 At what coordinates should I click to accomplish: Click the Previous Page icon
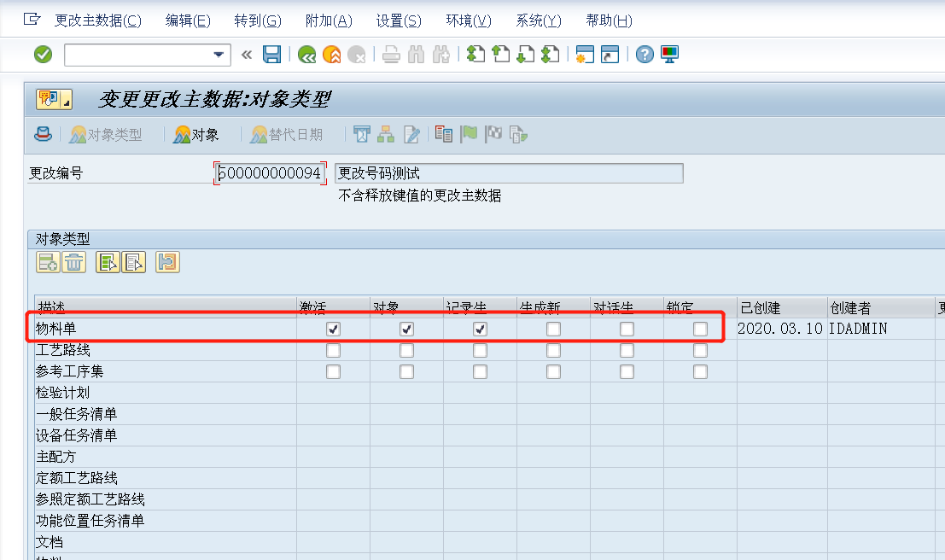pyautogui.click(x=500, y=55)
